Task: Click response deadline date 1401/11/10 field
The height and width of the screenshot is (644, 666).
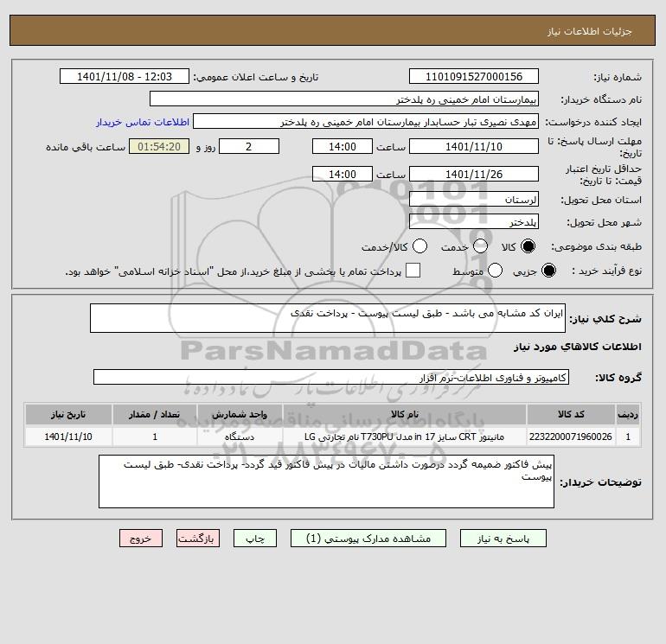Action: 474,147
